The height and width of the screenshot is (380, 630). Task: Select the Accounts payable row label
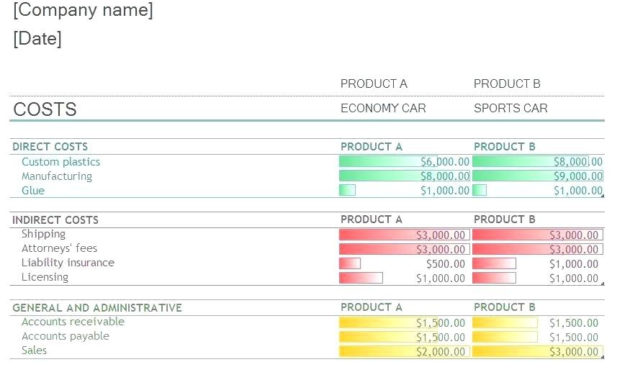coord(65,336)
